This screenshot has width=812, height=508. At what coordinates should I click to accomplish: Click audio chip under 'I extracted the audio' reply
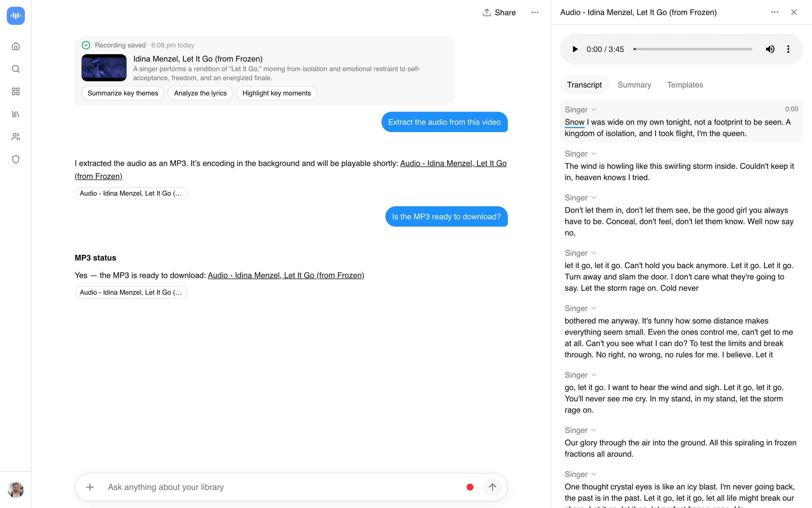(x=131, y=193)
